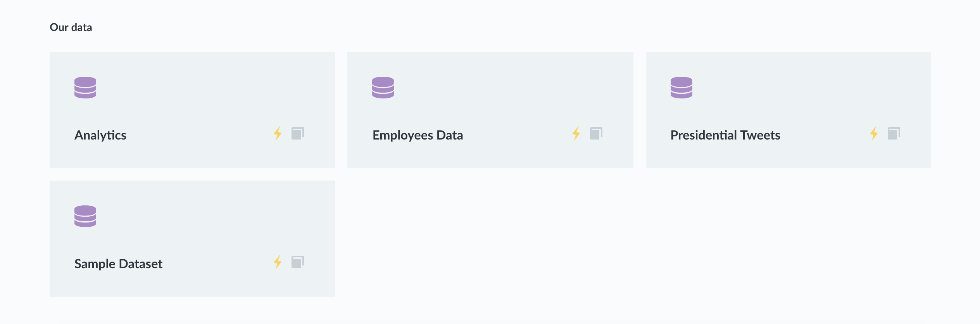Click the copy icon on the Analytics card

click(x=298, y=133)
